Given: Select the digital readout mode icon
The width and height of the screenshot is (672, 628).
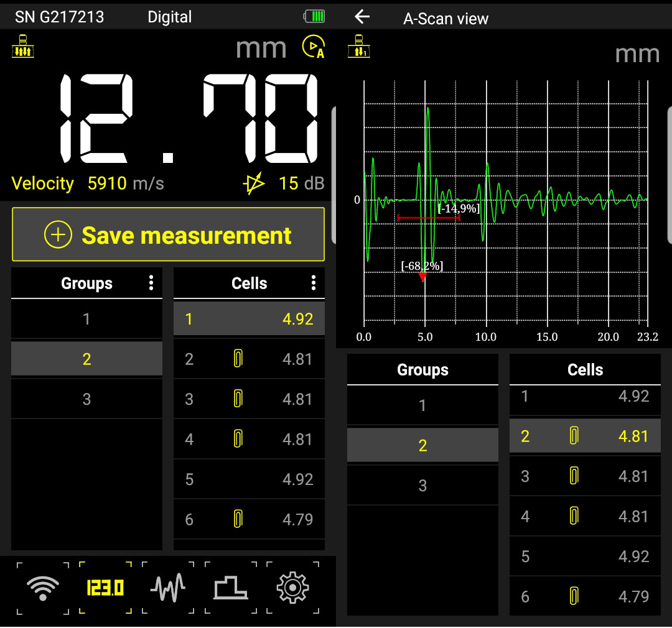Looking at the screenshot, I should [105, 588].
